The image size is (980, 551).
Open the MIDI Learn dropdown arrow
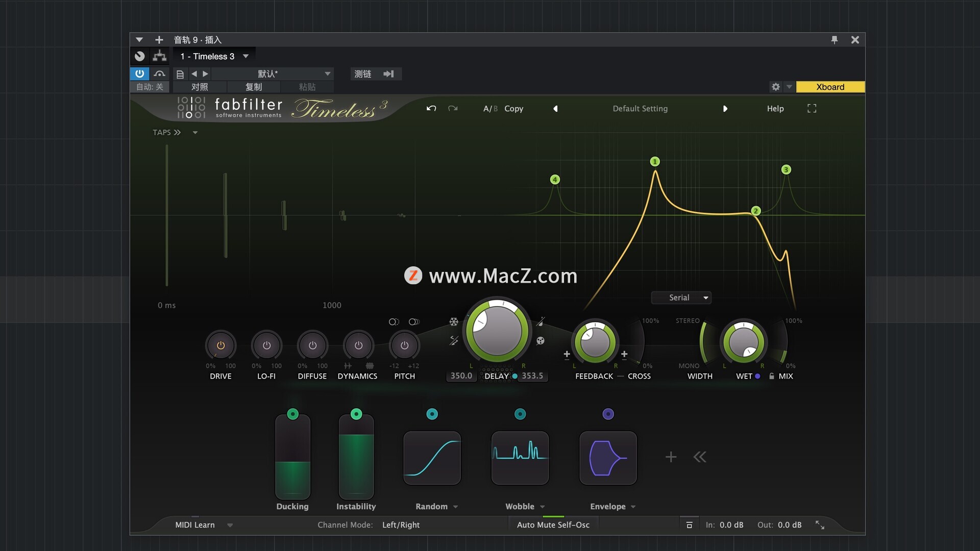[x=230, y=525]
